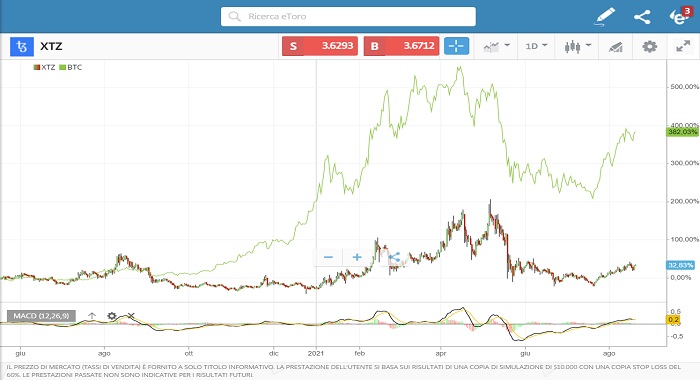Remove the MACD indicator with X
Screen dimensions: 700x380
coord(131,316)
